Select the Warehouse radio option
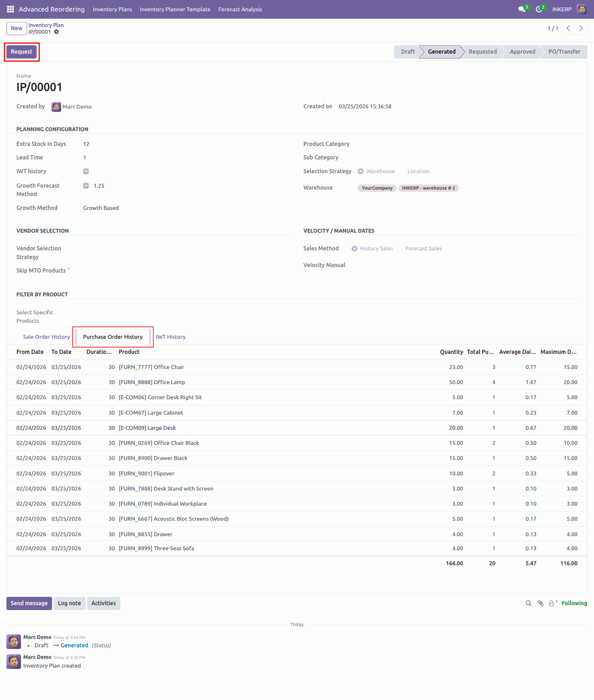594x700 pixels. (x=361, y=171)
